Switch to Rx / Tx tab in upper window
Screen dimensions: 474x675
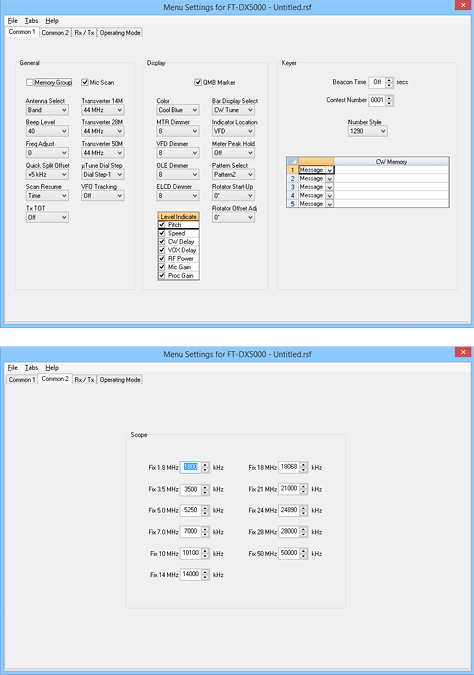pos(84,33)
